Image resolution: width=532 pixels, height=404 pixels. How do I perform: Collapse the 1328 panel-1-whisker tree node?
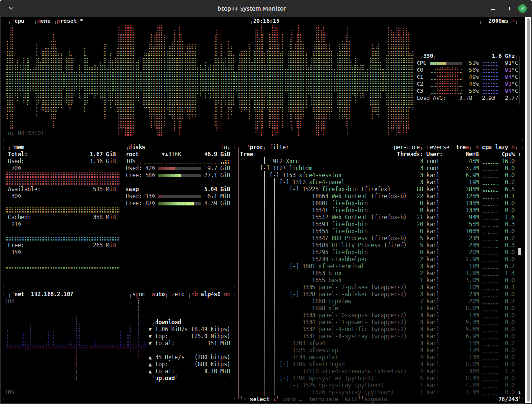(294, 294)
